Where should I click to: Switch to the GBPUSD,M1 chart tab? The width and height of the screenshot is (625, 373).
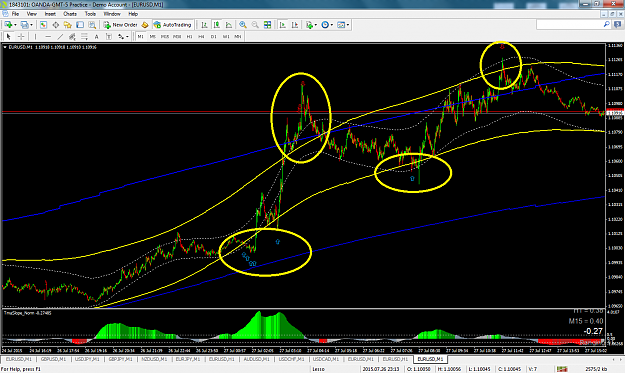(53, 359)
